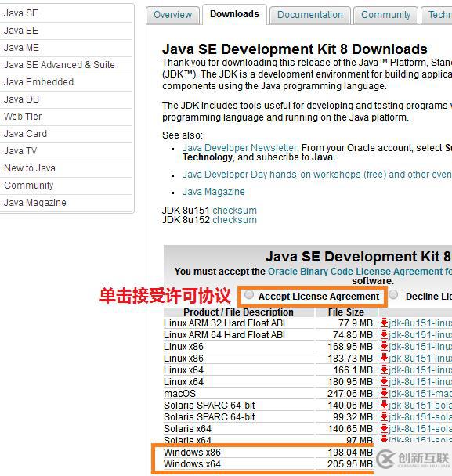Follow the Java Developer Newsletter link
This screenshot has width=452, height=476.
pyautogui.click(x=240, y=148)
